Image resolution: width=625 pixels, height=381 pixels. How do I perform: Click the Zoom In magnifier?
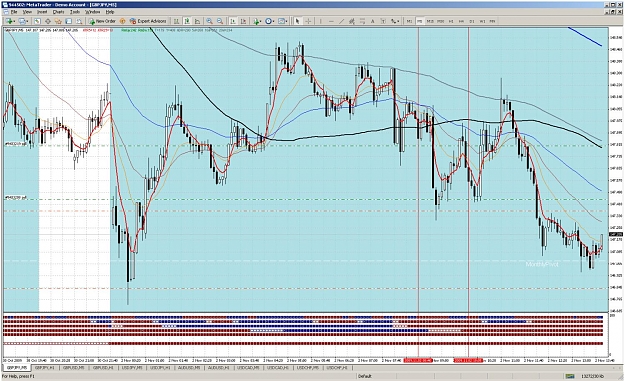tap(209, 21)
